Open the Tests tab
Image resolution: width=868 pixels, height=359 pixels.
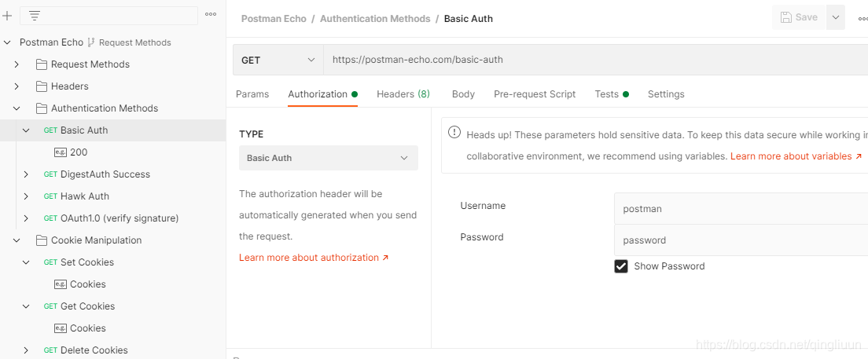612,94
